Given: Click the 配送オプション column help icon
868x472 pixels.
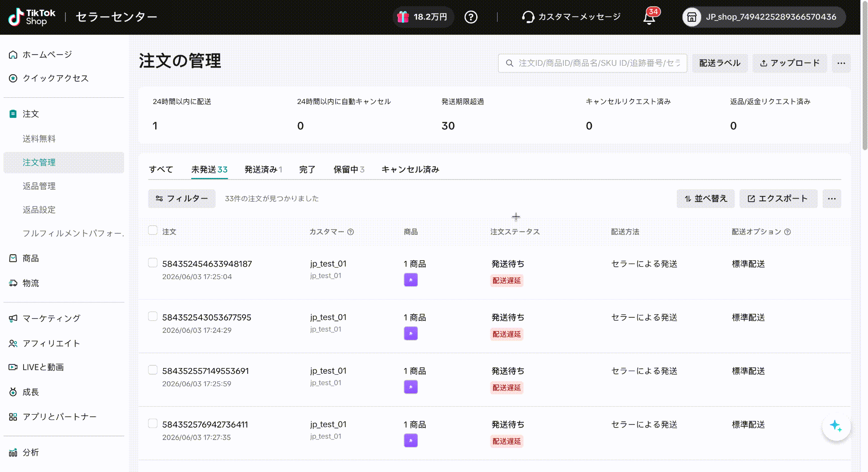Looking at the screenshot, I should (788, 232).
